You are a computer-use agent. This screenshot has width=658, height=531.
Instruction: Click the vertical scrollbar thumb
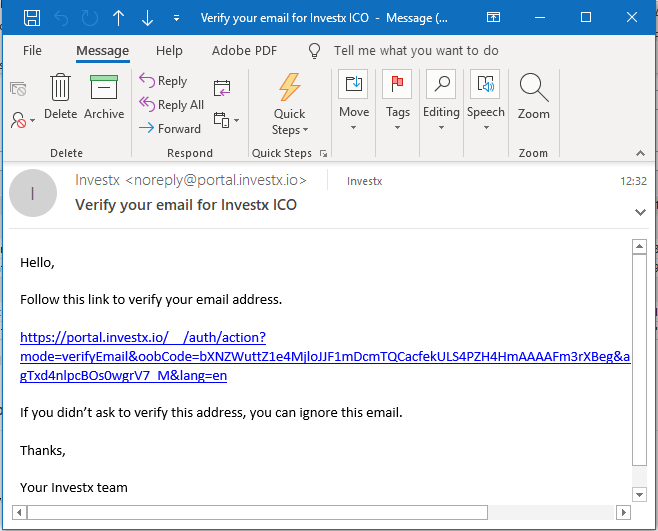(639, 360)
